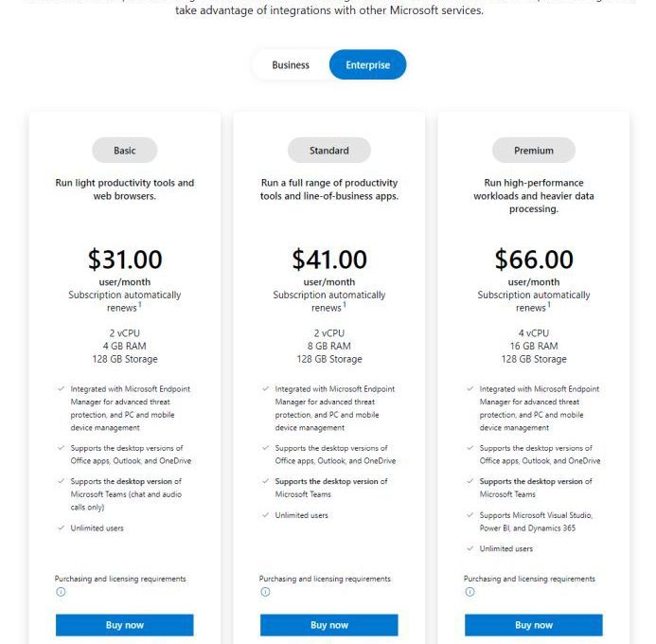Buy the Premium $66.00 plan
This screenshot has width=656, height=644.
(534, 625)
